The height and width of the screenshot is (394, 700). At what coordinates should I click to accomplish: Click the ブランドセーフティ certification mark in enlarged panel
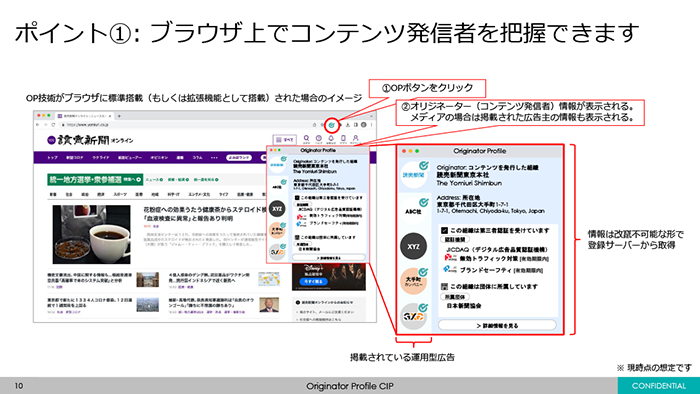tap(449, 270)
